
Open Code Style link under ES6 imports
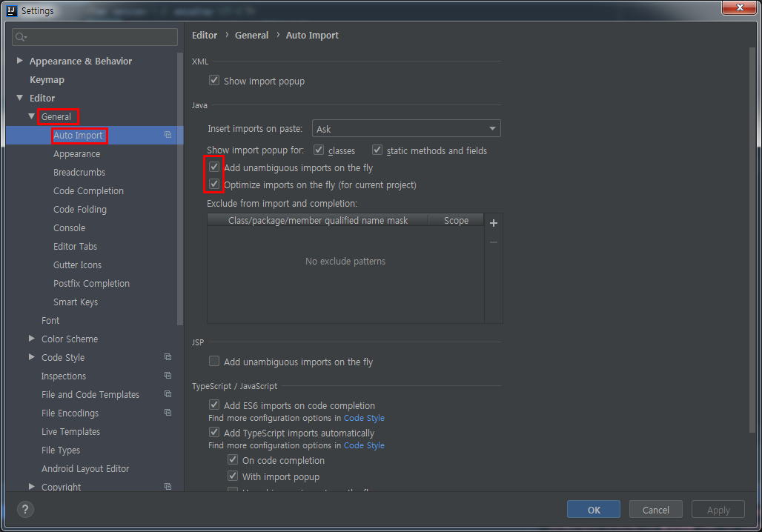tap(364, 418)
